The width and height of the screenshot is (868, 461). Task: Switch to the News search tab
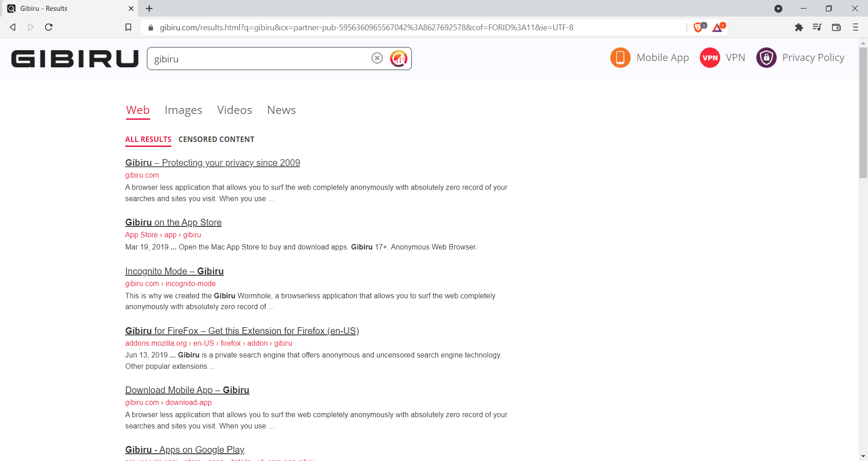click(281, 110)
